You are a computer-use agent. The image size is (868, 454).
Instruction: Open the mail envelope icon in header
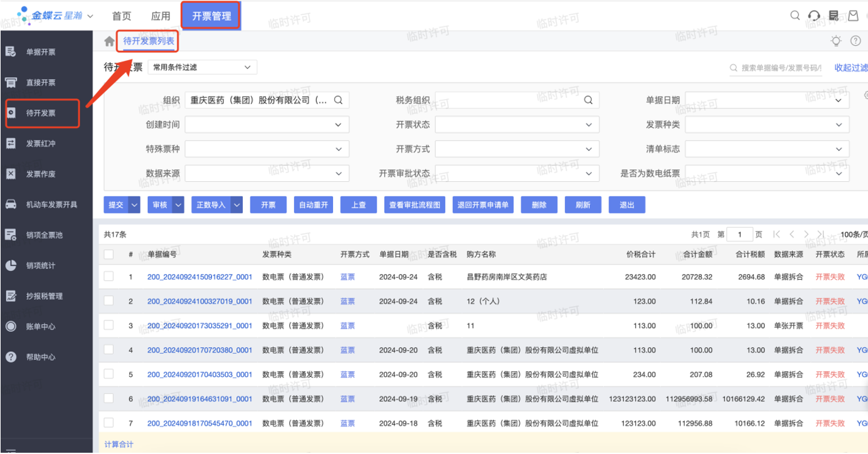pyautogui.click(x=853, y=15)
